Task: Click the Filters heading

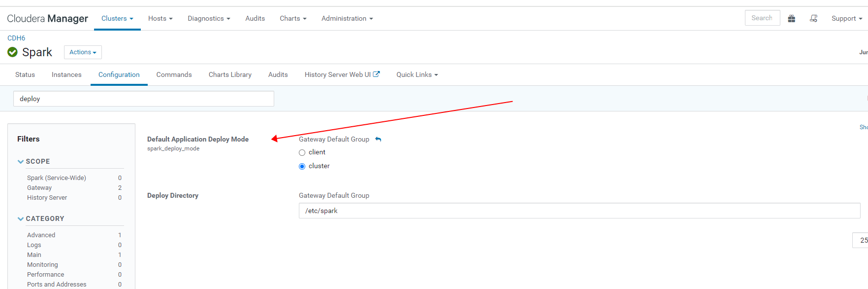Action: pyautogui.click(x=29, y=139)
